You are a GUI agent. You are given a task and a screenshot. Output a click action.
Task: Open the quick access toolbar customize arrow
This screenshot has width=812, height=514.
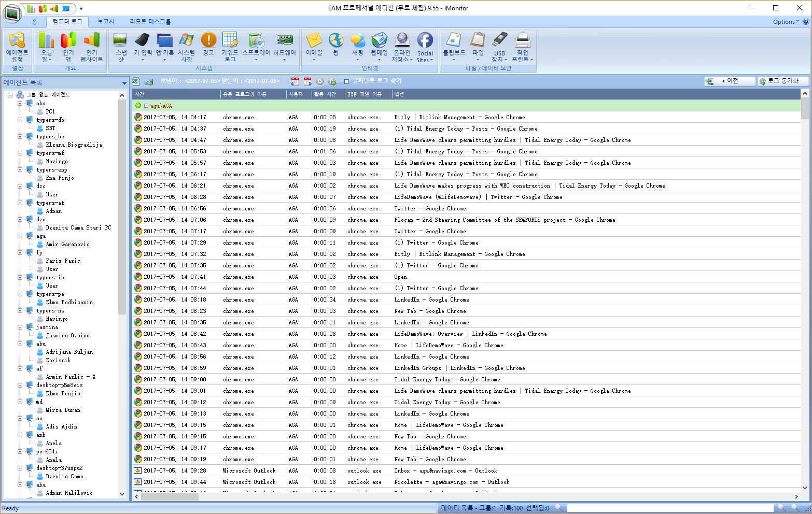pyautogui.click(x=81, y=8)
